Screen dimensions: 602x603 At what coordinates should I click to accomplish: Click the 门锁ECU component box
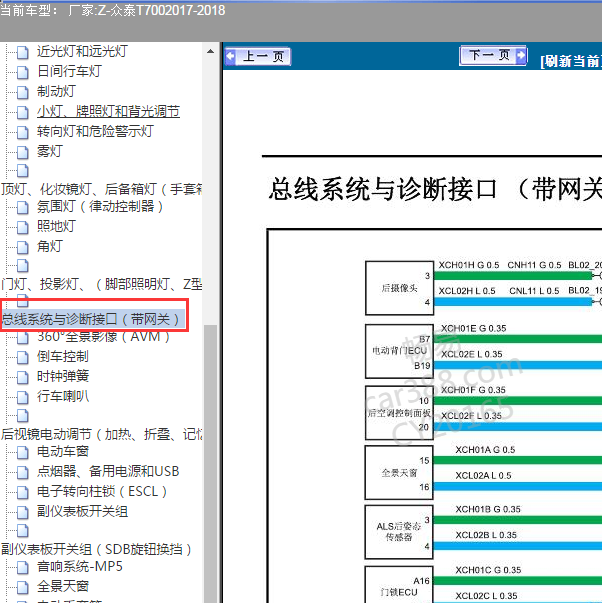(x=399, y=585)
